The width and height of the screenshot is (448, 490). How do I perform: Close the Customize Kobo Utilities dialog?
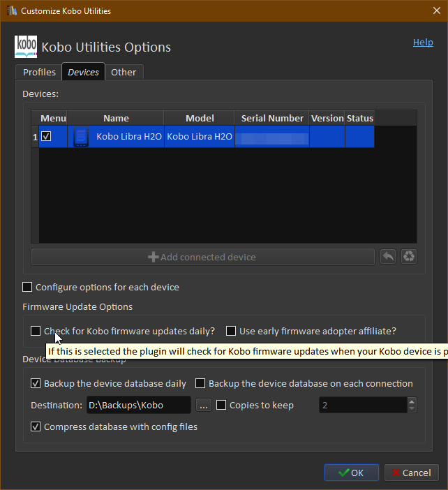click(437, 10)
